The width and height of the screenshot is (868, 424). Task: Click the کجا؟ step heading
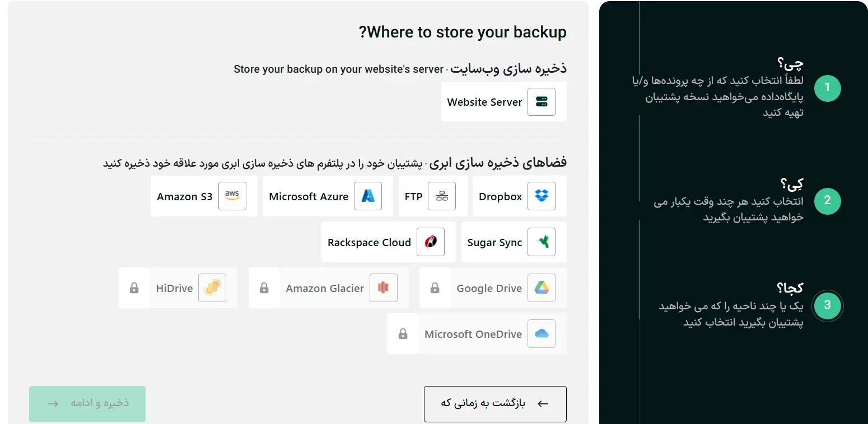[790, 288]
